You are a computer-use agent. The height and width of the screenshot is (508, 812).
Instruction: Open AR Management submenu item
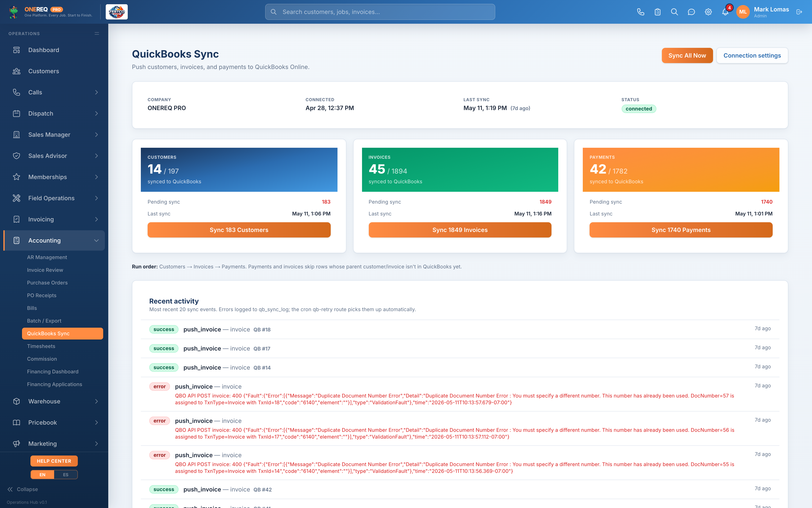[x=62, y=257]
